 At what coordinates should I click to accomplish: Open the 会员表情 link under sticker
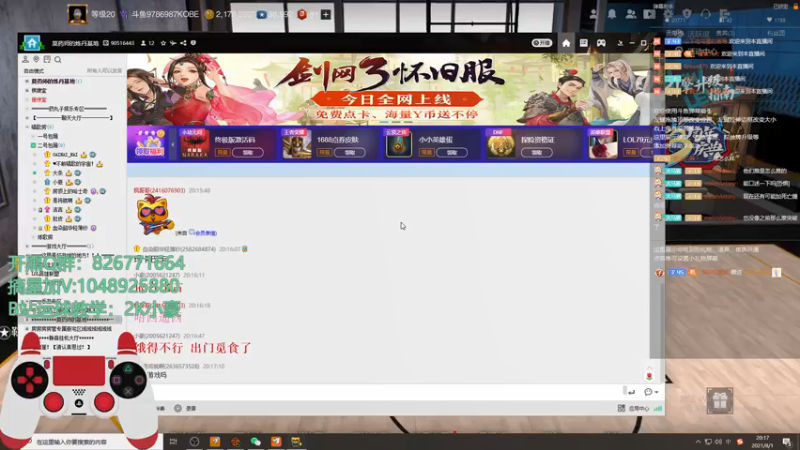click(x=206, y=233)
